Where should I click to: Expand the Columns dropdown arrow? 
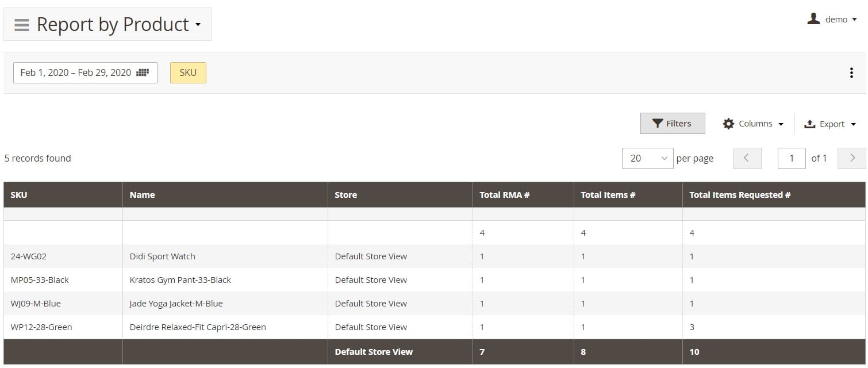pos(781,124)
